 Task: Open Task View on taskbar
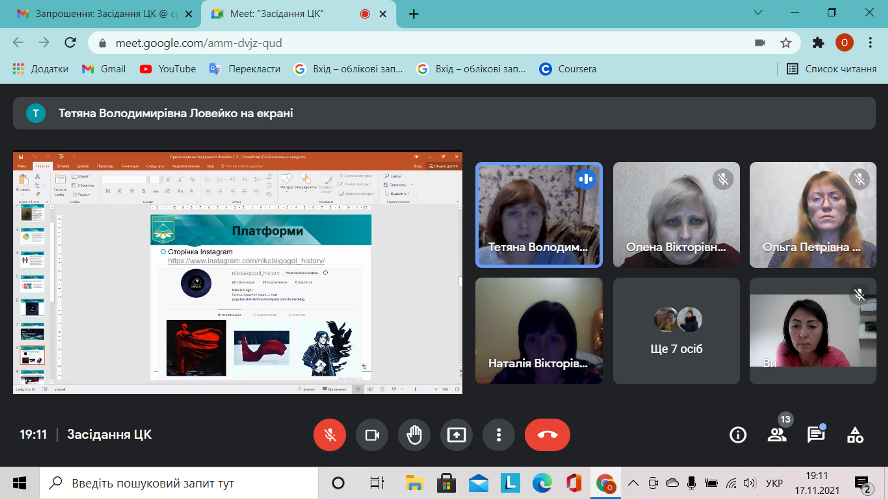(x=377, y=483)
